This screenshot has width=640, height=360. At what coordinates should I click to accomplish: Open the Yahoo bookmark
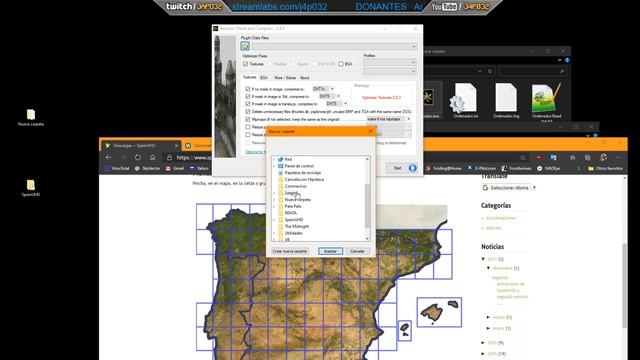(x=199, y=168)
